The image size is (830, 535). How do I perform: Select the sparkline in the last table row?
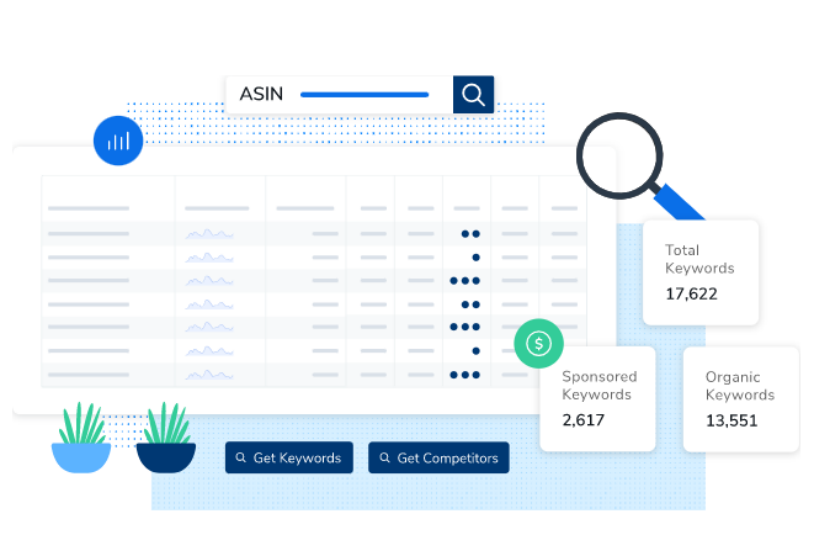[209, 375]
